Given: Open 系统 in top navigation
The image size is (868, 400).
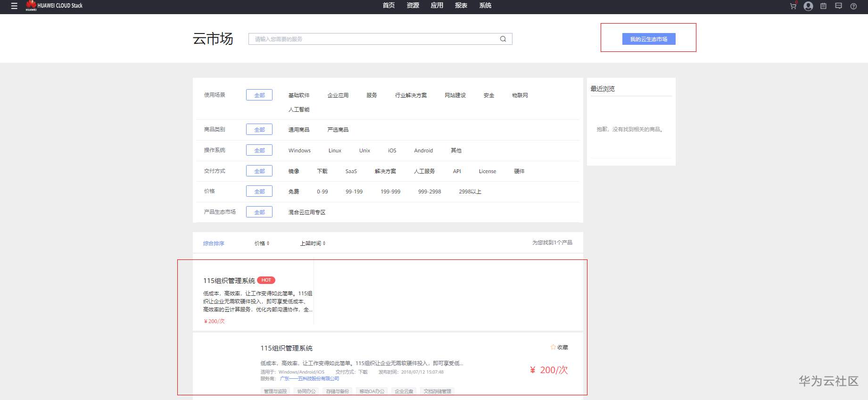Looking at the screenshot, I should (485, 6).
